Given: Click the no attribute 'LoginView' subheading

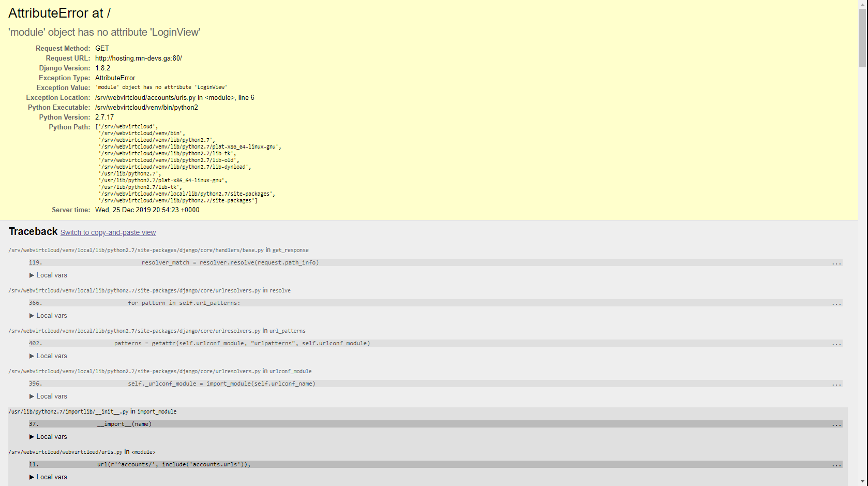Looking at the screenshot, I should pyautogui.click(x=104, y=32).
